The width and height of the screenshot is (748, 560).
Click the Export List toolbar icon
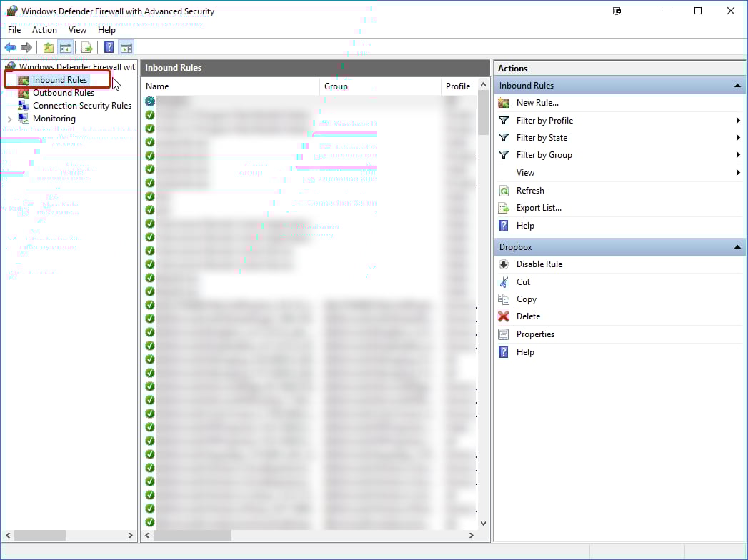[x=86, y=47]
